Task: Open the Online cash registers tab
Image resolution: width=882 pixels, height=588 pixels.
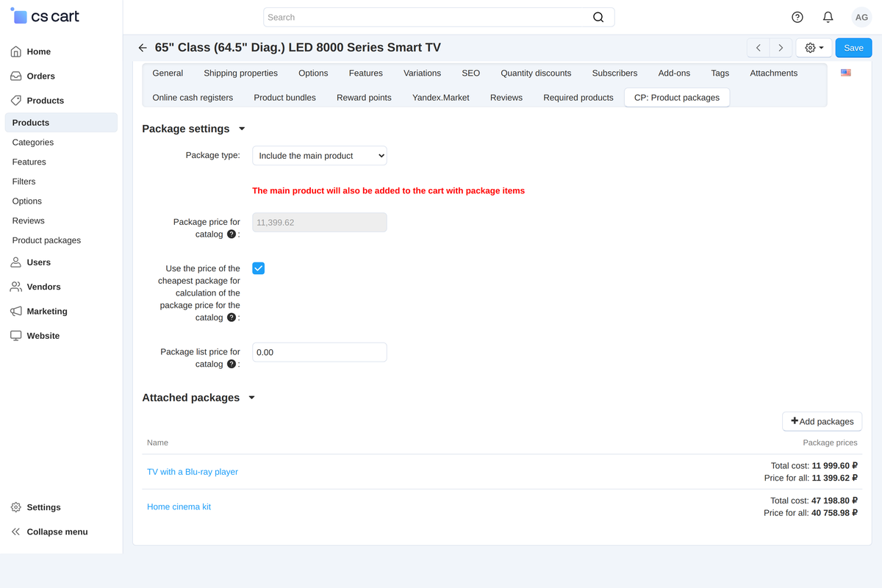Action: (193, 98)
